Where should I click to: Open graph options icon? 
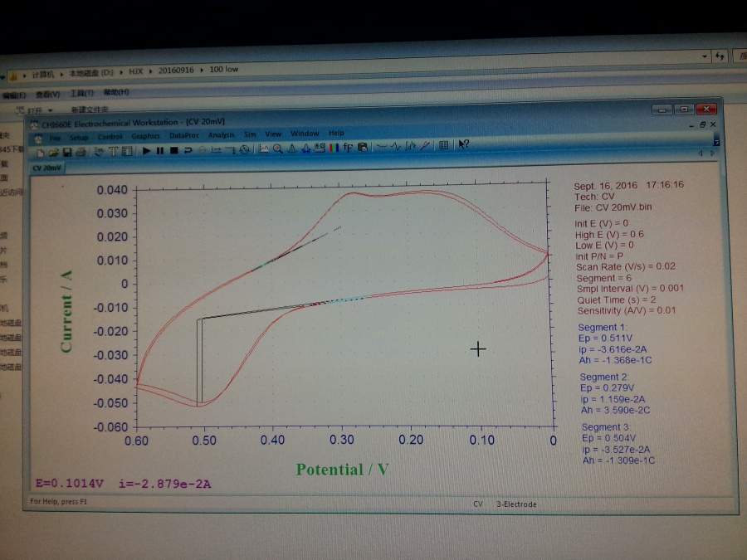click(x=320, y=149)
